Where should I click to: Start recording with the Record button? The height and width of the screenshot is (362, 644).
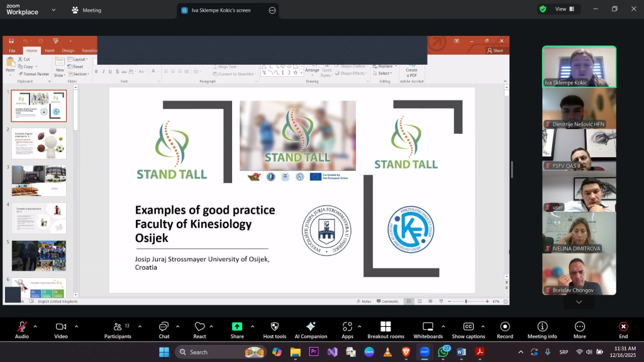point(505,330)
